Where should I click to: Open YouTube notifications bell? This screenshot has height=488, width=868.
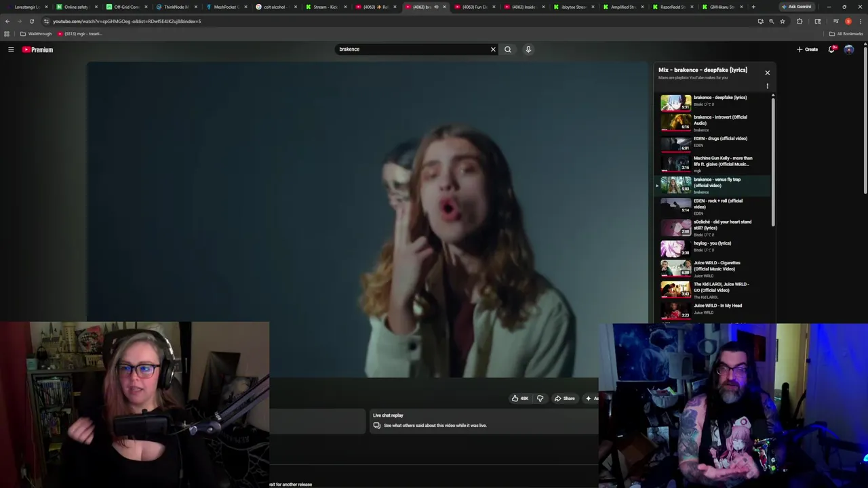pyautogui.click(x=831, y=49)
